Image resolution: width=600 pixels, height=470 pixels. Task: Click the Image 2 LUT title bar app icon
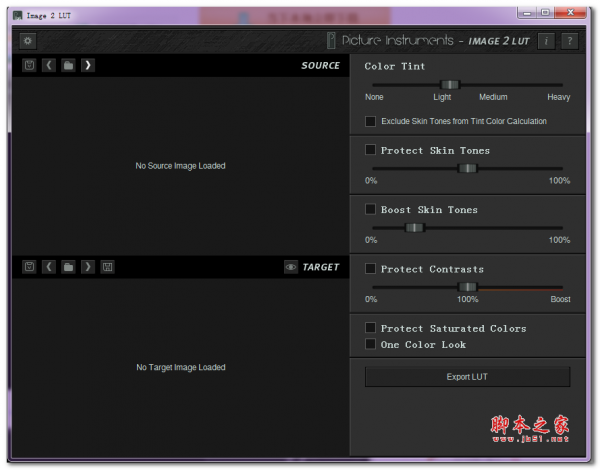(18, 15)
